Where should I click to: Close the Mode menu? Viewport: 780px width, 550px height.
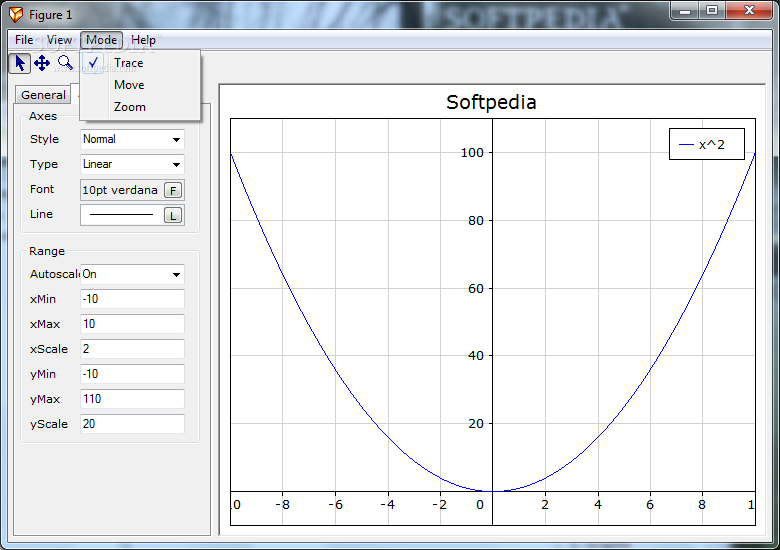pos(101,40)
